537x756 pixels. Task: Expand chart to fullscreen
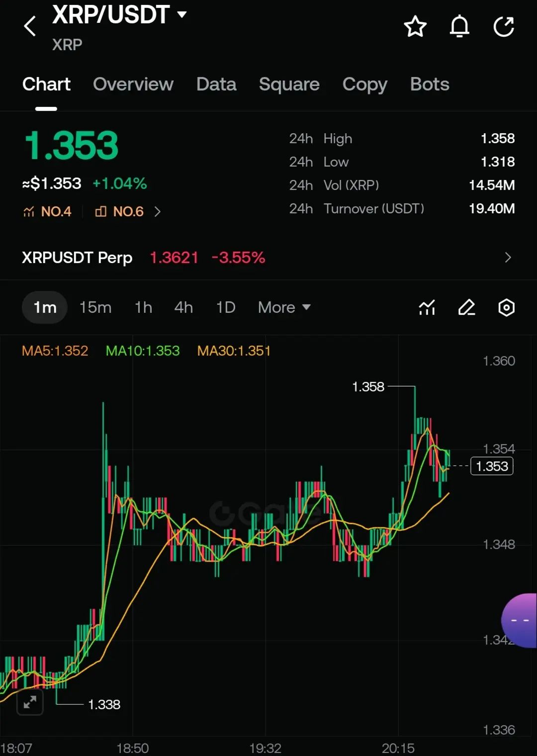[x=30, y=702]
